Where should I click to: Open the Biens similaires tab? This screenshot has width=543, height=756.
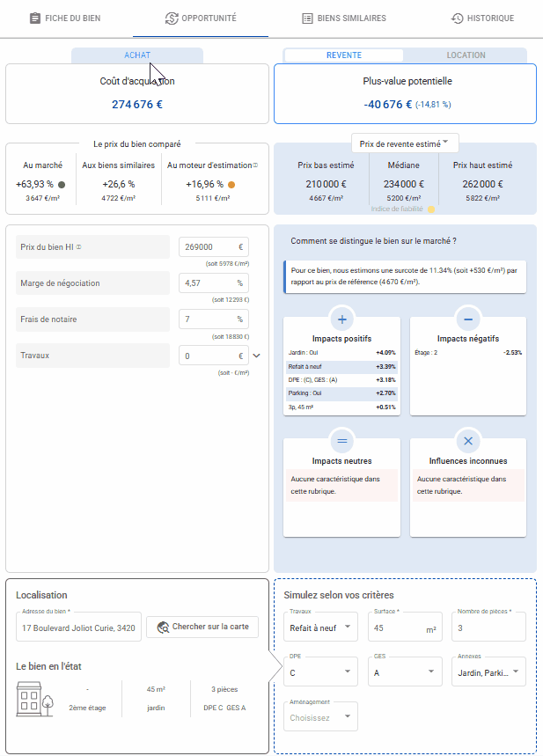[x=344, y=18]
